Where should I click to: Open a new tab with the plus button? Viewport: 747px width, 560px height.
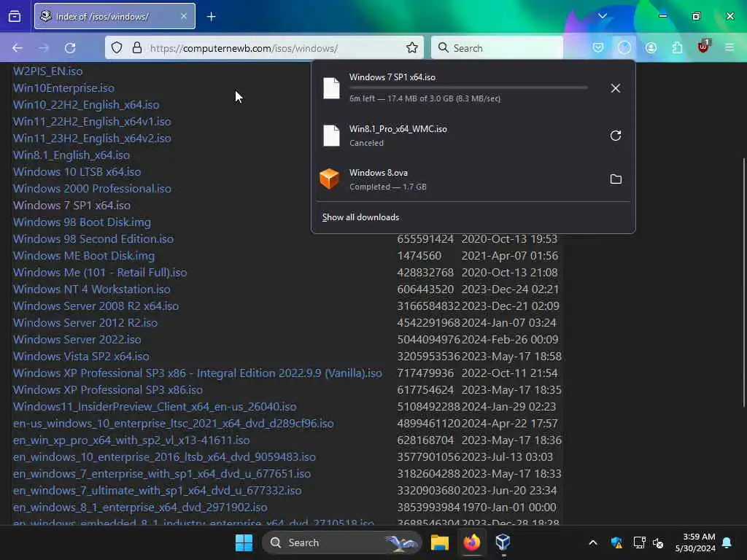pos(211,17)
